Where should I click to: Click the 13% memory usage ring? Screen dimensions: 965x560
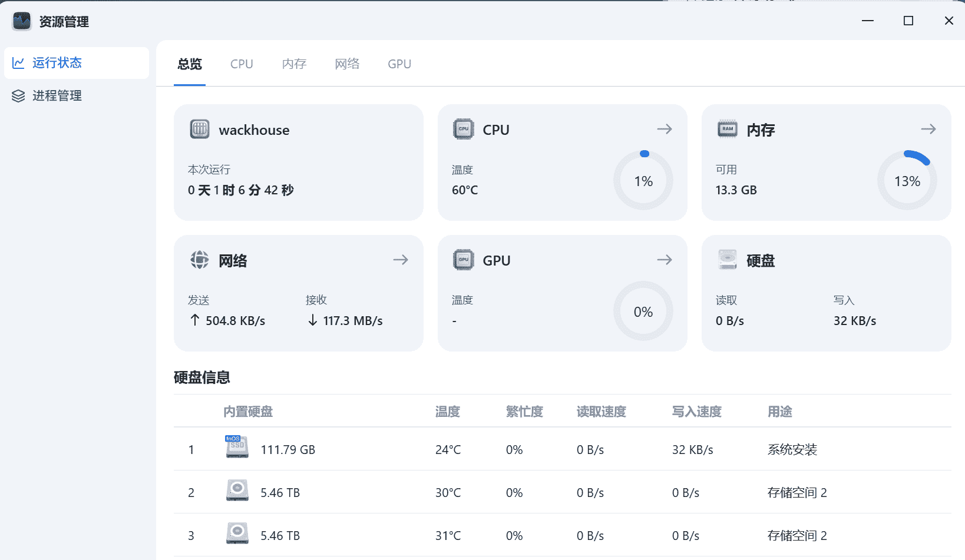(x=907, y=181)
